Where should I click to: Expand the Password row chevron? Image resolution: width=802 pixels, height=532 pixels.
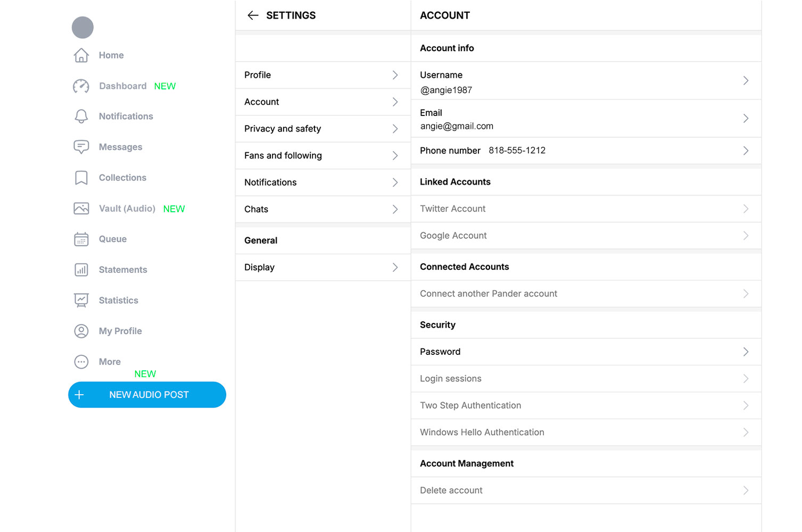tap(746, 352)
